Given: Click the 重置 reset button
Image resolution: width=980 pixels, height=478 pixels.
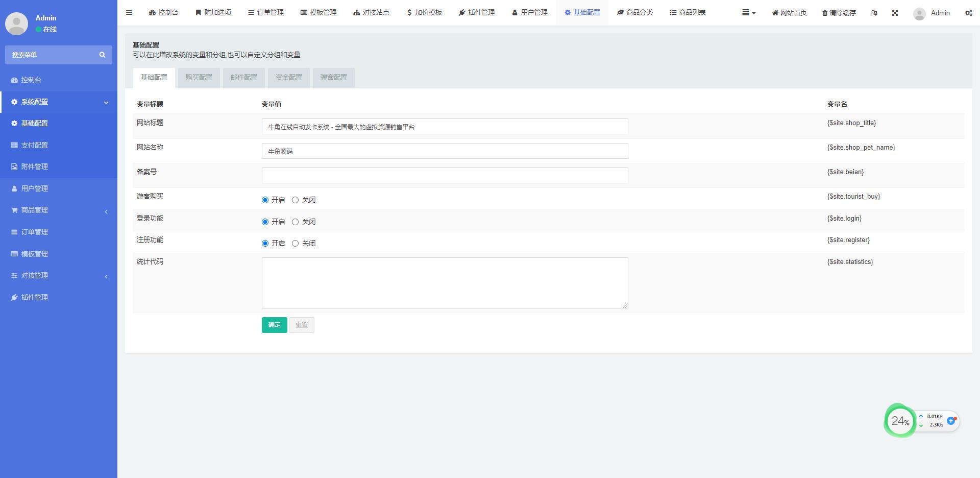Looking at the screenshot, I should (301, 325).
